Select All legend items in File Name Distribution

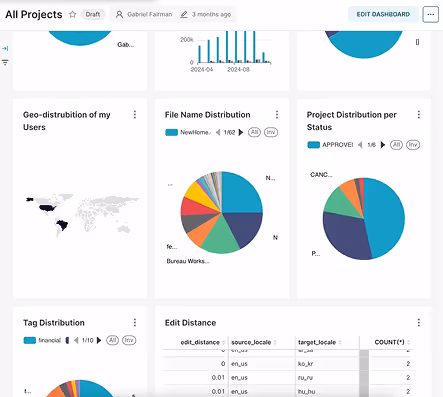(x=254, y=132)
